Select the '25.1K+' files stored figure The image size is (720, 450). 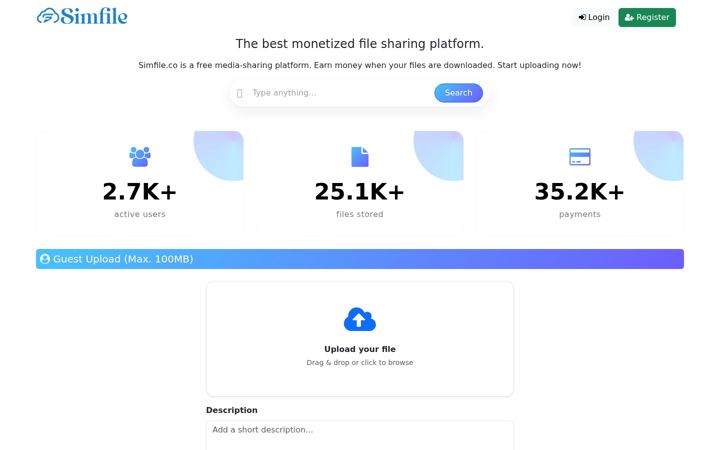tap(360, 191)
